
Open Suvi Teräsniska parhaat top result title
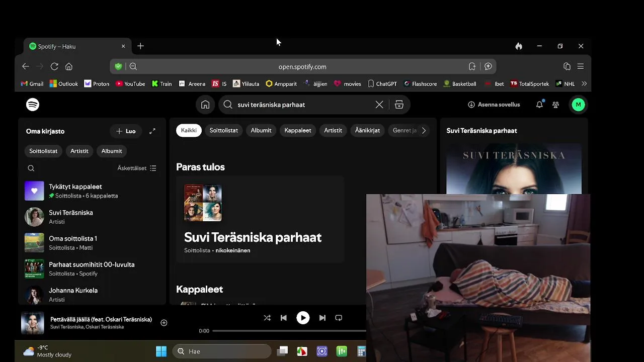click(x=253, y=237)
